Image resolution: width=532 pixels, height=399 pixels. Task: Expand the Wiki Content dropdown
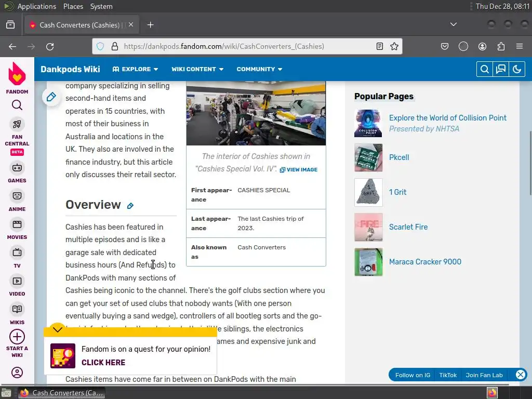click(x=197, y=69)
